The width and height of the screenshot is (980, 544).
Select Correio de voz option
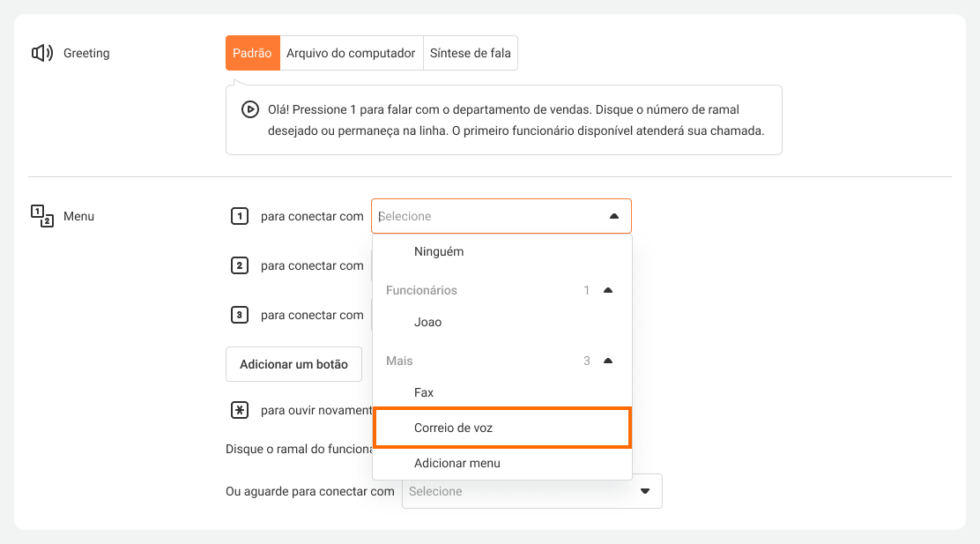(455, 428)
